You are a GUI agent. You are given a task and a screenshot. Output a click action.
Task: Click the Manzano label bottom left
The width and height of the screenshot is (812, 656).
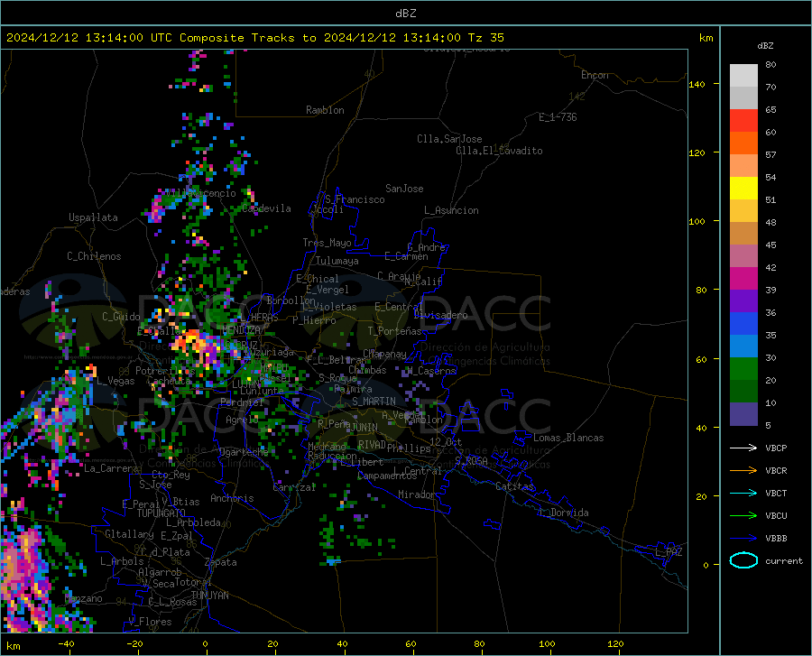click(83, 598)
